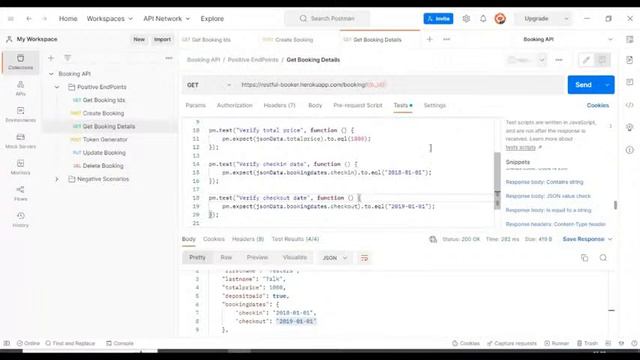
Task: Expand the Negative Scenarios folder
Action: tap(57, 179)
